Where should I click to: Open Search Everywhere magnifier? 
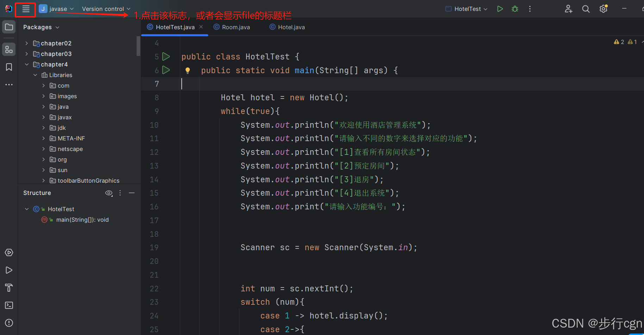(586, 9)
